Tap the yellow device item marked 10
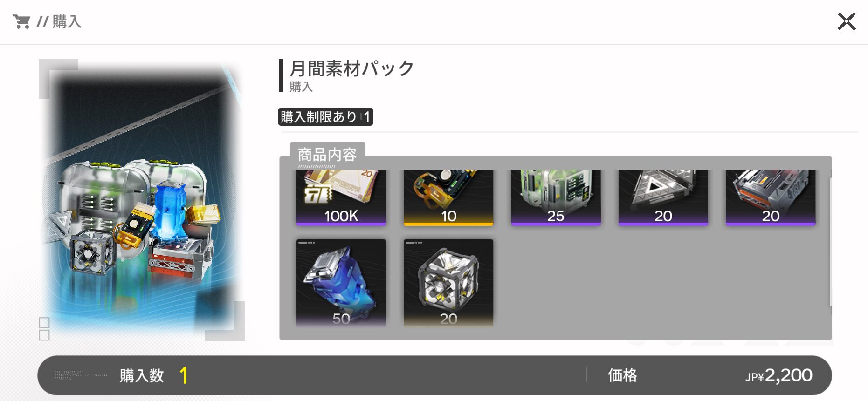This screenshot has height=401, width=868. click(448, 197)
